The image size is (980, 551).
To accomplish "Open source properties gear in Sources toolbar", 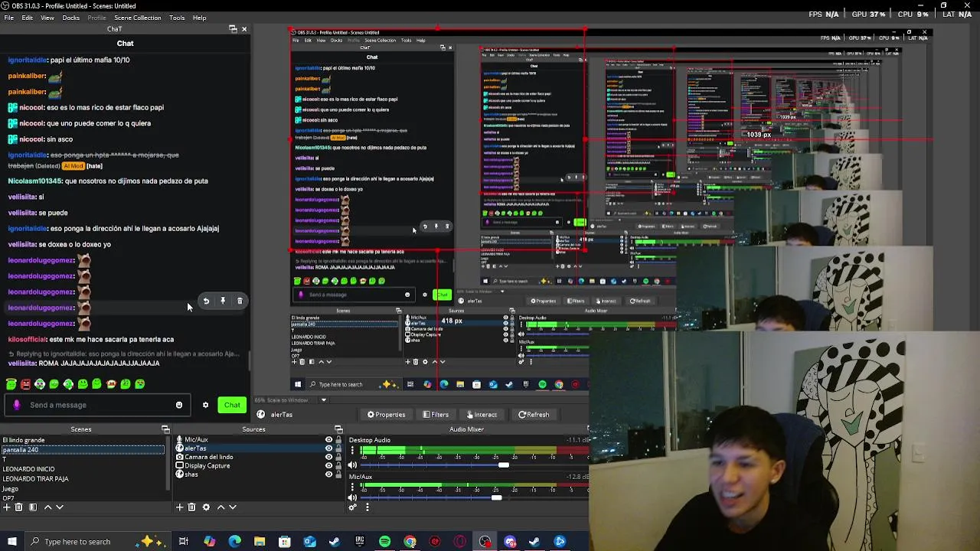I will (x=206, y=507).
